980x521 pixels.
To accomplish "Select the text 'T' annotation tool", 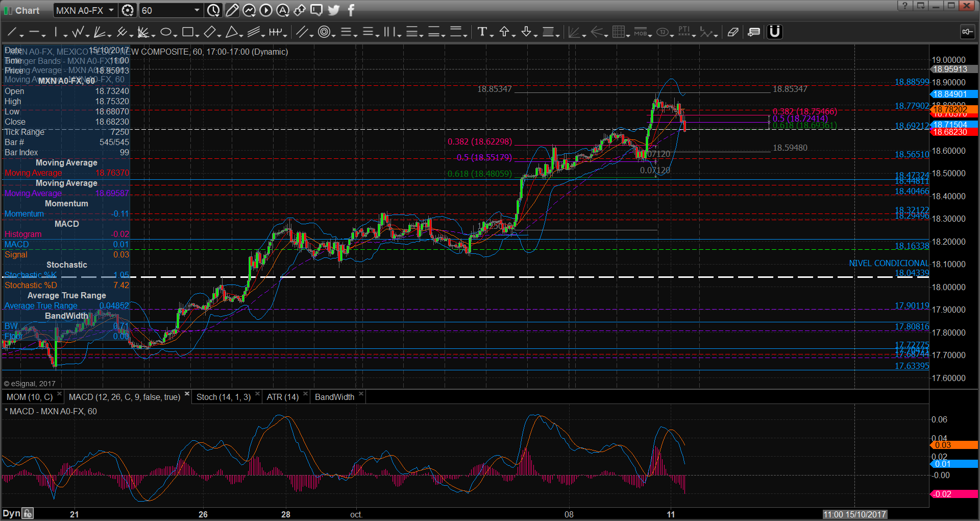I will coord(482,32).
